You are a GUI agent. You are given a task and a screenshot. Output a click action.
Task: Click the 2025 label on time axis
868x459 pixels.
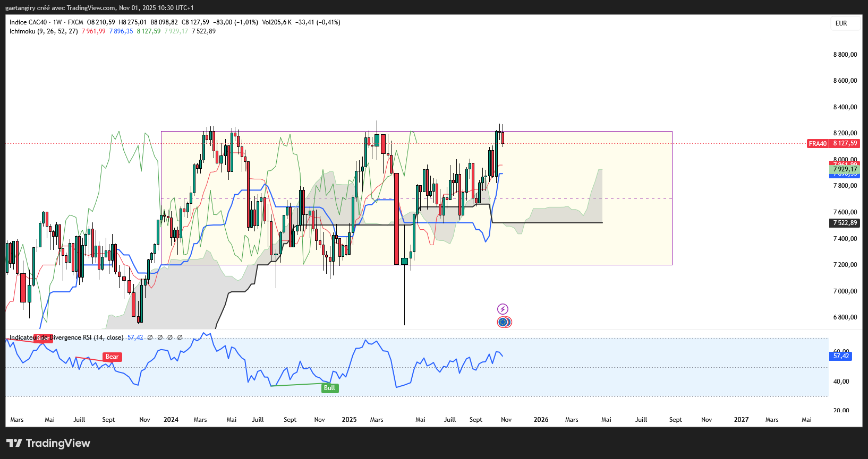[x=349, y=420]
